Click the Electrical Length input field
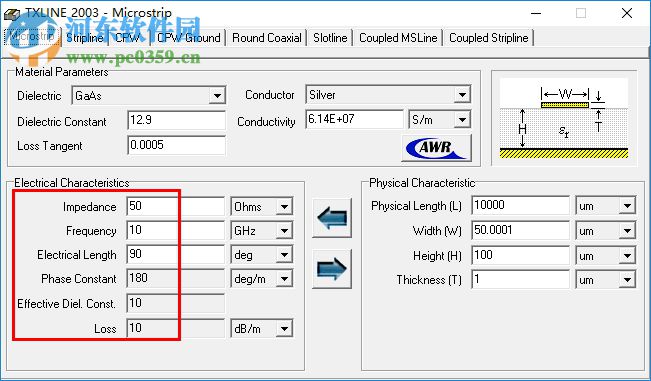Screen dimensions: 651x381 [x=176, y=254]
